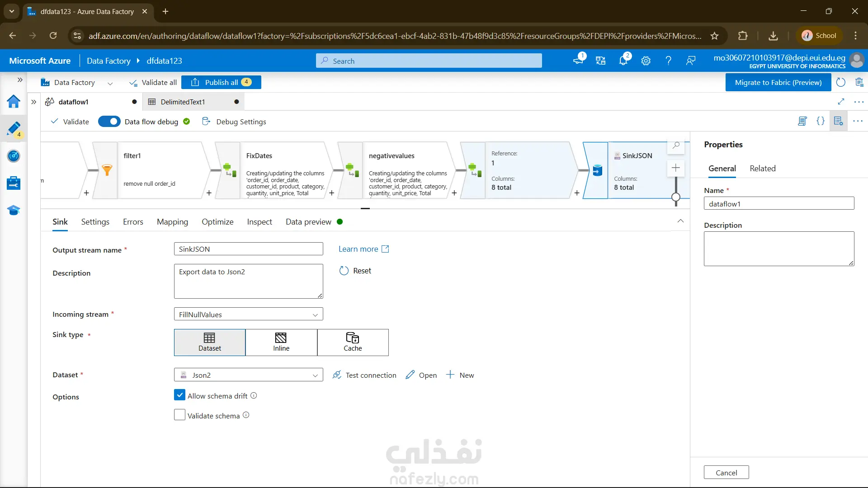Click the discard all trash icon
The height and width of the screenshot is (488, 868).
click(859, 82)
